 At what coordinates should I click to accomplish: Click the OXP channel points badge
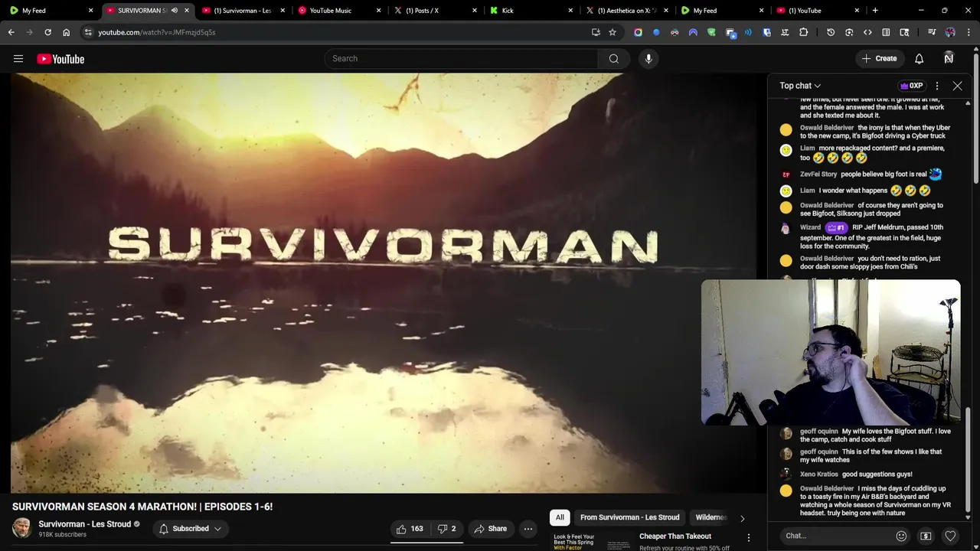(911, 86)
